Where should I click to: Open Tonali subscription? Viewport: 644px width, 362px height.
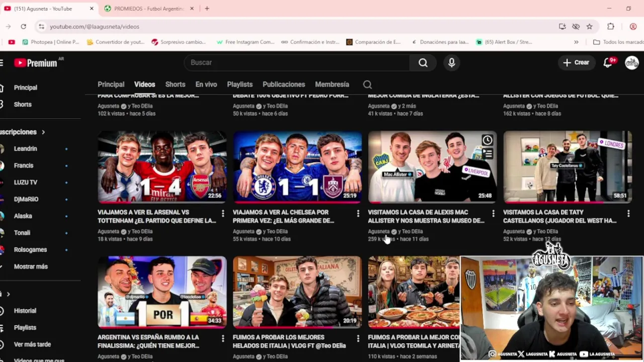click(x=22, y=233)
